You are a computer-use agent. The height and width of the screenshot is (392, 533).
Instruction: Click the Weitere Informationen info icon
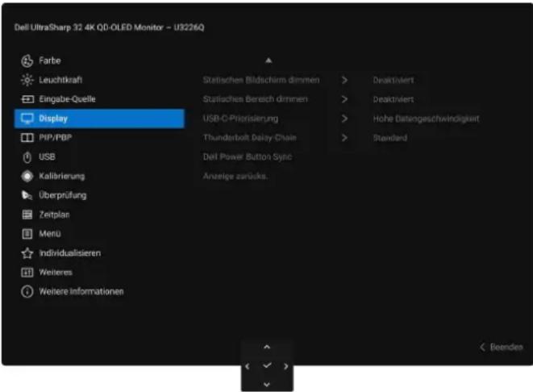[x=27, y=292]
